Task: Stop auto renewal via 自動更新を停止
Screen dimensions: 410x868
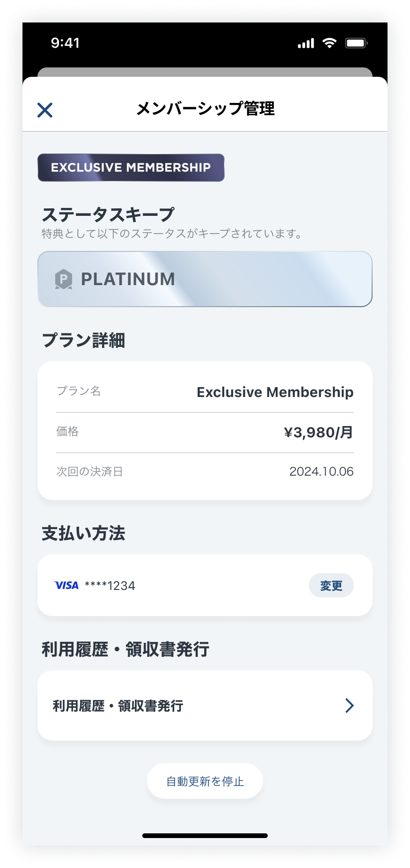Action: (205, 781)
